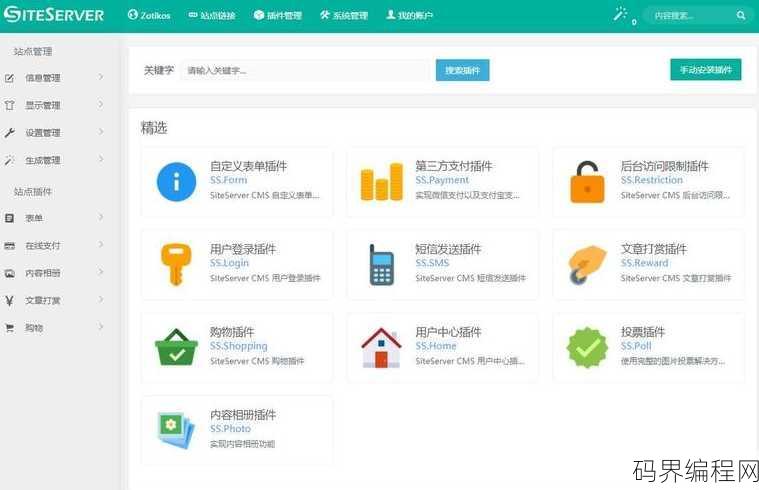Expand the 内容相册 sidebar chevron
This screenshot has width=759, height=490.
tap(101, 272)
